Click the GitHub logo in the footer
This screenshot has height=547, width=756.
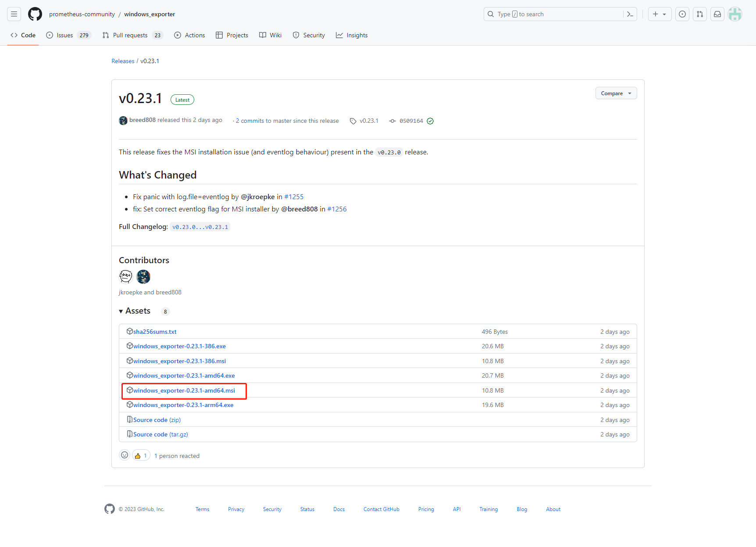coord(110,509)
